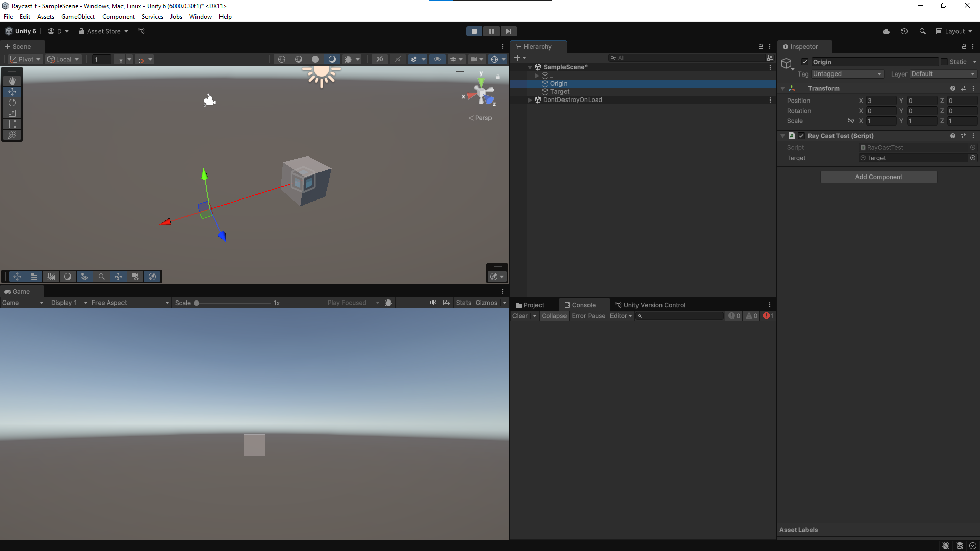Open the GameObject menu

pos(78,17)
